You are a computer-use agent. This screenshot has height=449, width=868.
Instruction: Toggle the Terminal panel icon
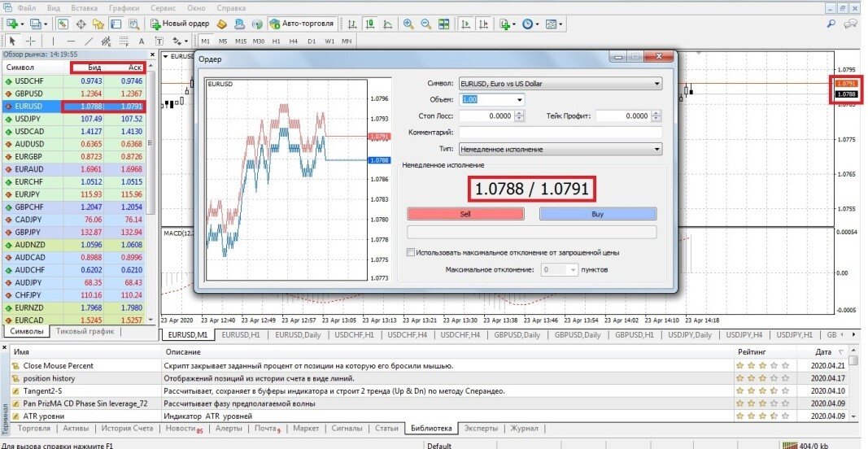[116, 24]
